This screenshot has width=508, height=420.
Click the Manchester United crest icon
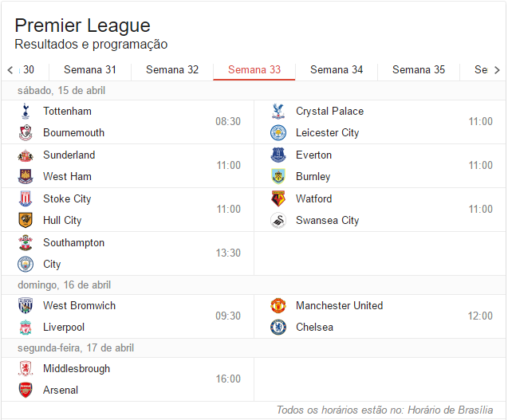click(278, 306)
